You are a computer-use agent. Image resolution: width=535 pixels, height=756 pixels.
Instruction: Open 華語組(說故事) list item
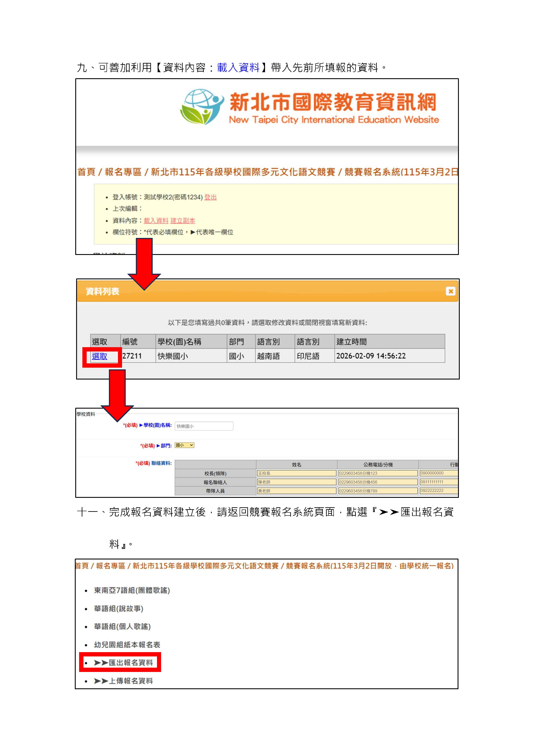click(x=119, y=609)
